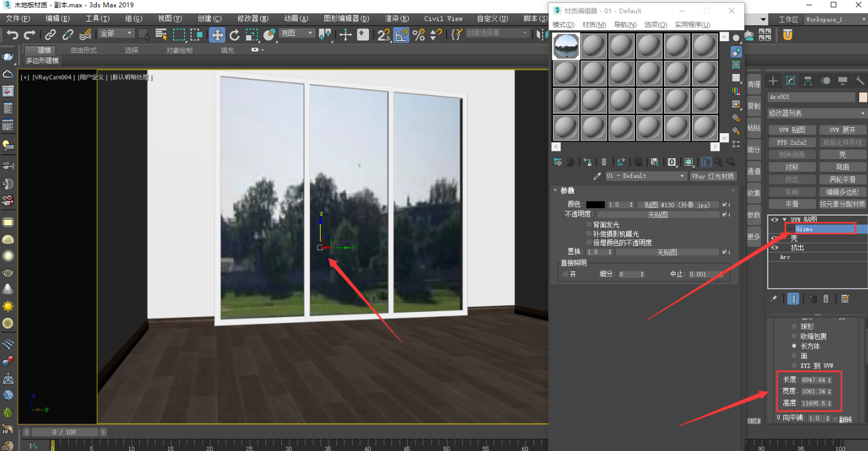
Task: Open the 01 - Default material name dropdown
Action: click(682, 176)
